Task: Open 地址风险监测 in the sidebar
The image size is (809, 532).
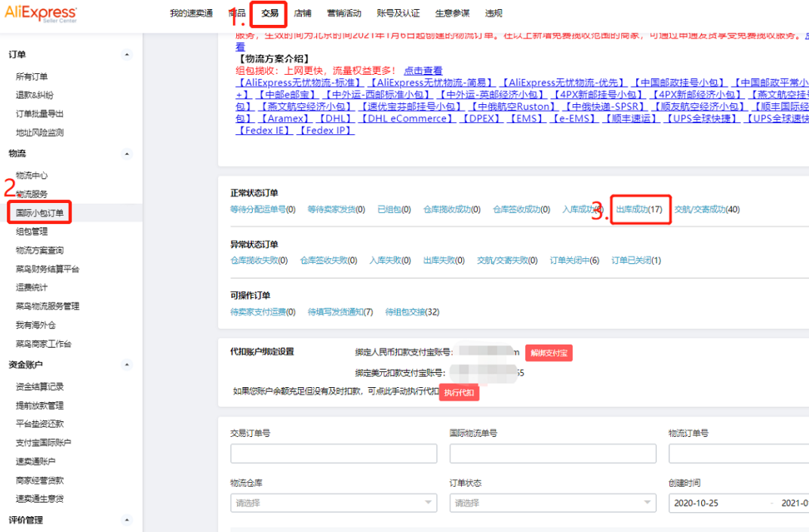Action: pyautogui.click(x=40, y=133)
